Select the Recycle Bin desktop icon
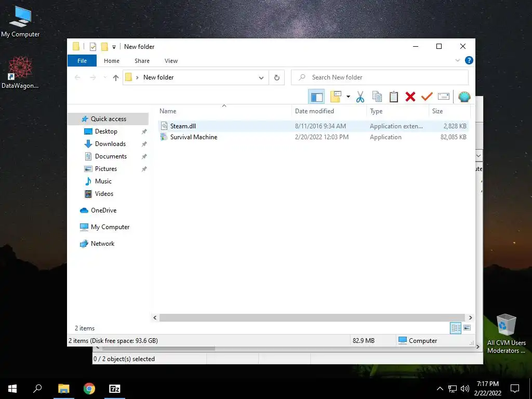The image size is (532, 399). 506,334
